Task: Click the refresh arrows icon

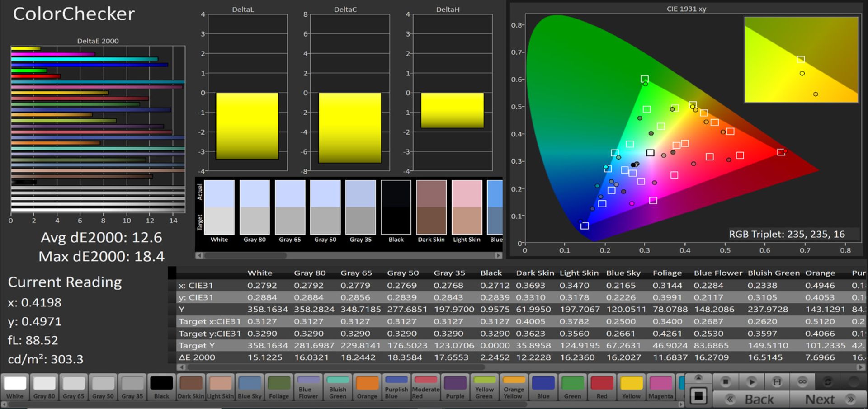Action: [x=828, y=382]
